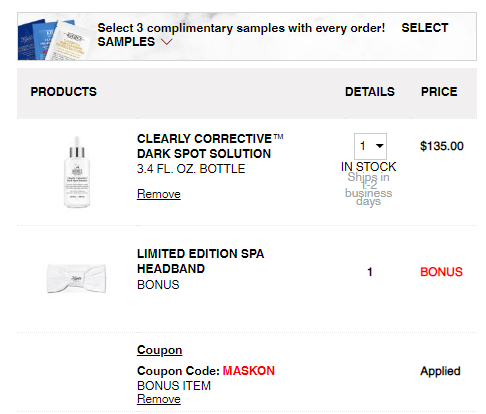Click the PRODUCTS column header
486x414 pixels.
click(64, 92)
